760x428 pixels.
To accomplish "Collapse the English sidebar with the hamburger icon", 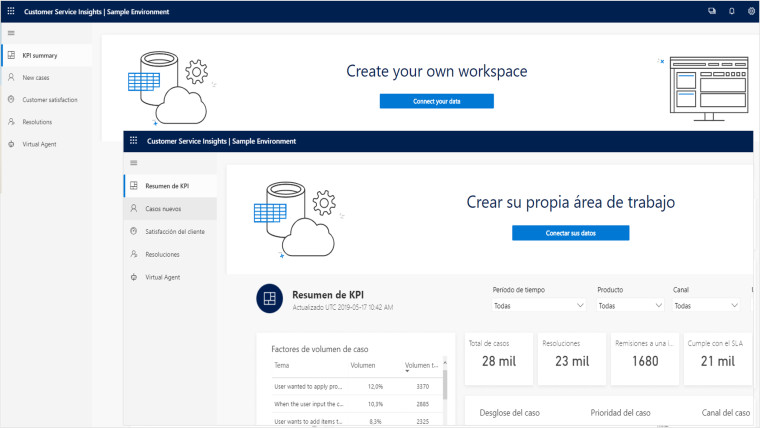I will pos(10,33).
